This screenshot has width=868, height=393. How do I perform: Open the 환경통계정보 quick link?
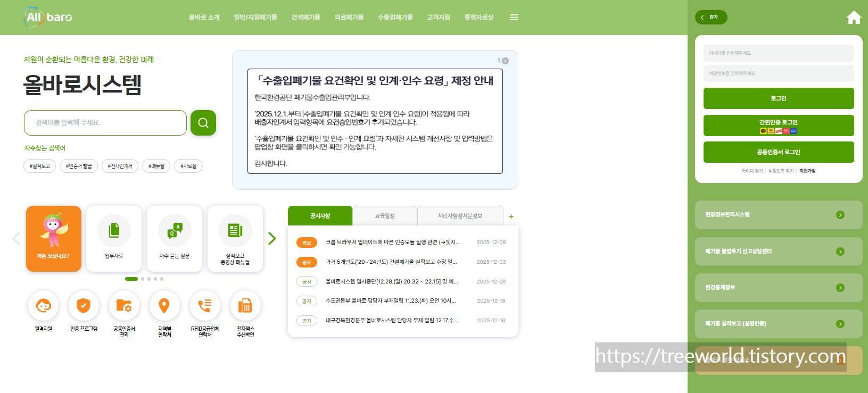(x=779, y=288)
